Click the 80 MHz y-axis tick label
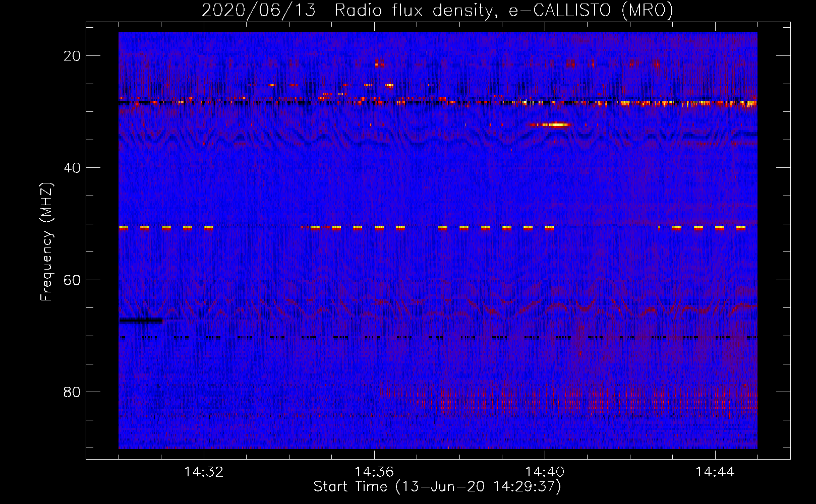The height and width of the screenshot is (504, 816). pyautogui.click(x=72, y=392)
